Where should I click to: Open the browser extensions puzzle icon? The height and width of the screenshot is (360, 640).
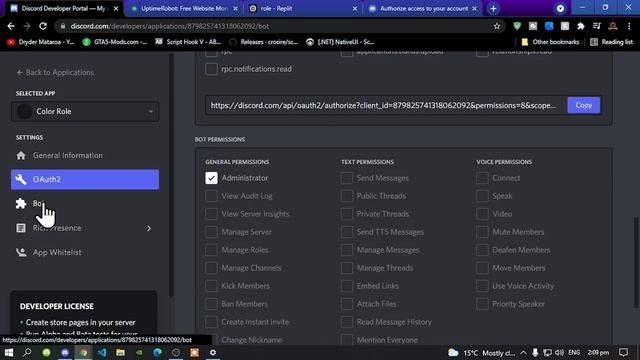click(x=580, y=26)
